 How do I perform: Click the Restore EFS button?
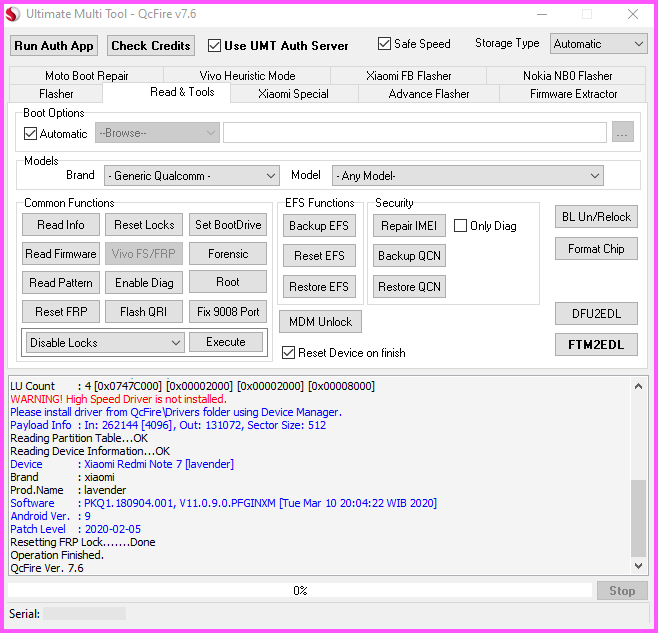319,286
